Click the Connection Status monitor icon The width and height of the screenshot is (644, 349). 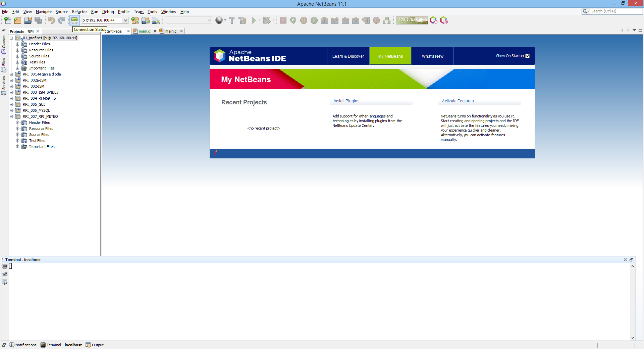(x=74, y=20)
